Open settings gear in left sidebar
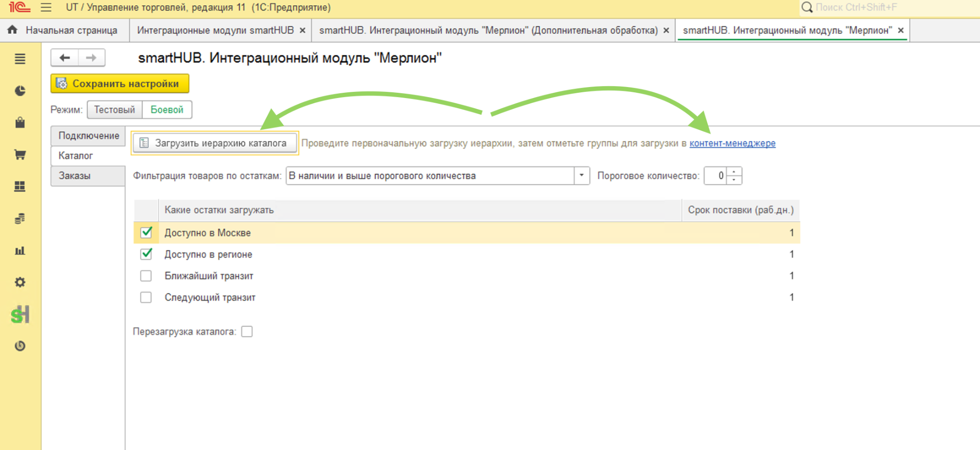This screenshot has width=980, height=450. pyautogui.click(x=20, y=282)
